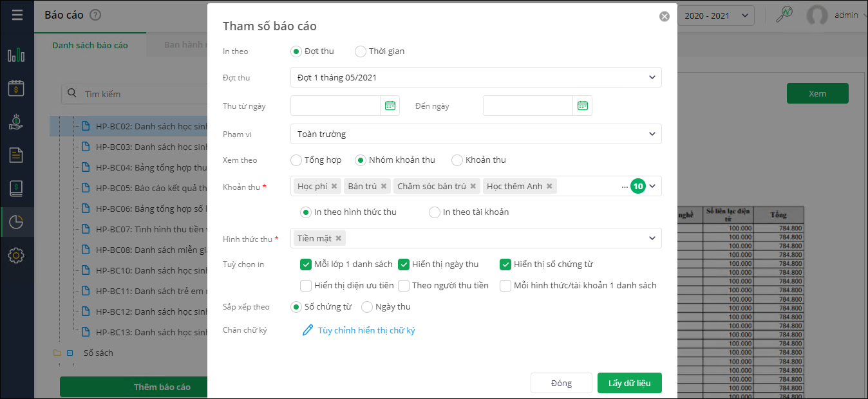Open Tùy chỉnh hiển thị chữ ký link

click(366, 330)
